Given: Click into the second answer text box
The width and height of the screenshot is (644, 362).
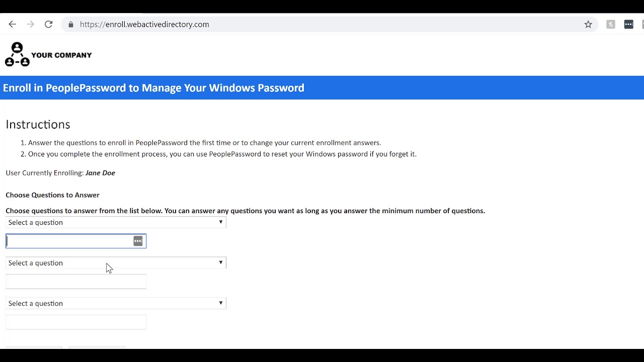Looking at the screenshot, I should coord(76,282).
